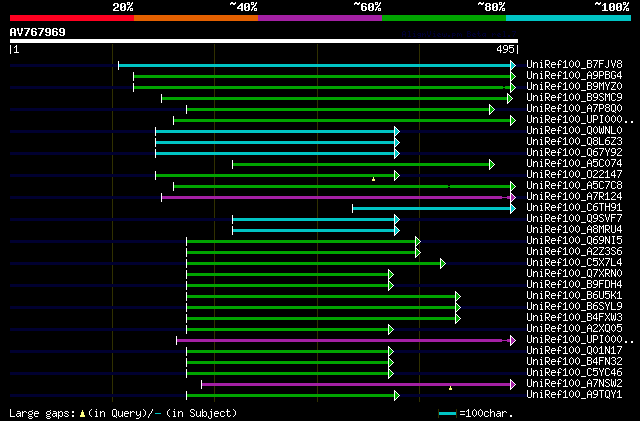The height and width of the screenshot is (421, 640).
Task: Click the green arrowhead on the UniRef100_A9PBG4 row
Action: tap(513, 76)
